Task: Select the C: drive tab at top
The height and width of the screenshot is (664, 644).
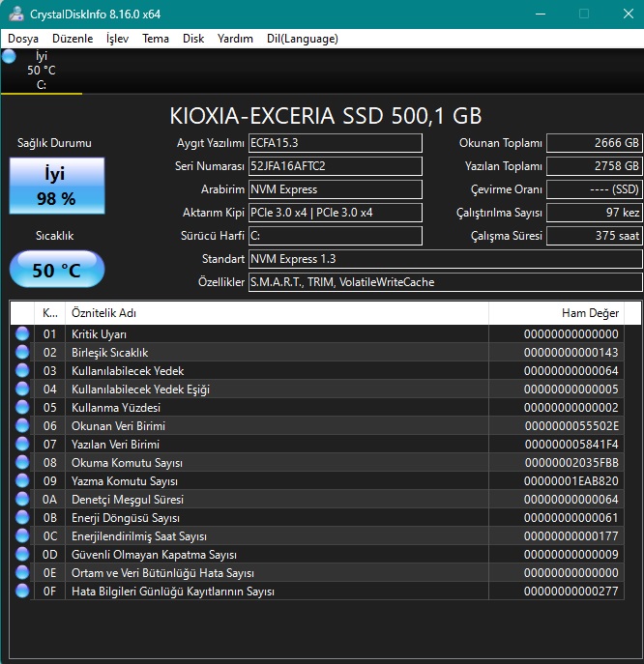Action: [x=42, y=71]
